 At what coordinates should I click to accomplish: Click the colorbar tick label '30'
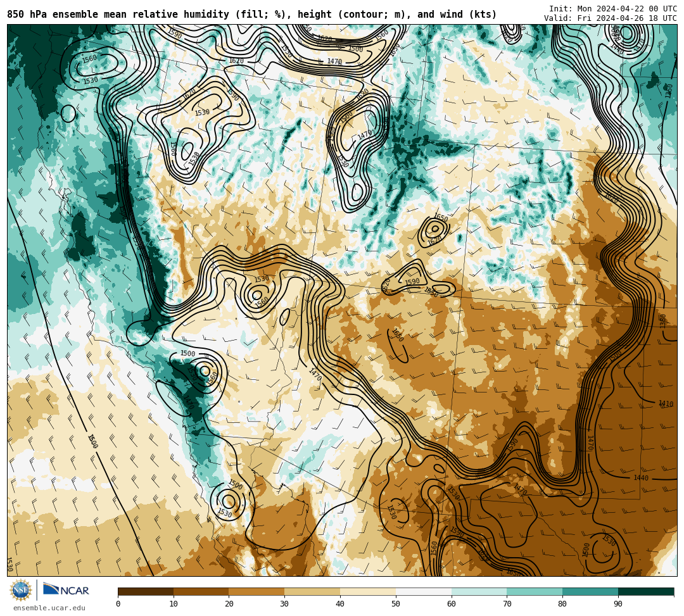[x=284, y=604]
